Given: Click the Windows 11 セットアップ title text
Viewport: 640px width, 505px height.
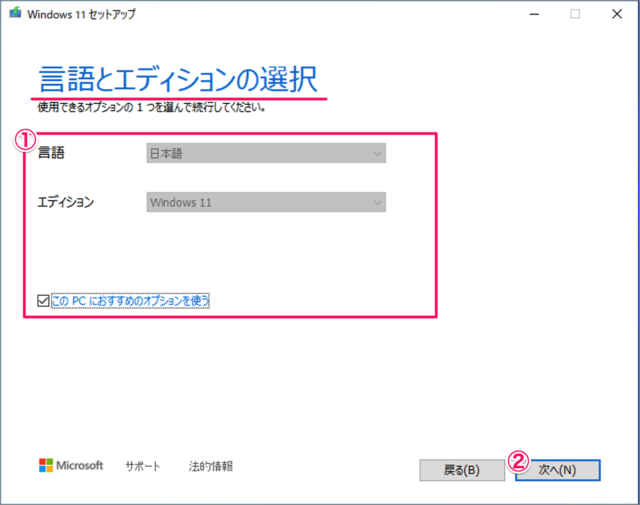Looking at the screenshot, I should tap(82, 15).
